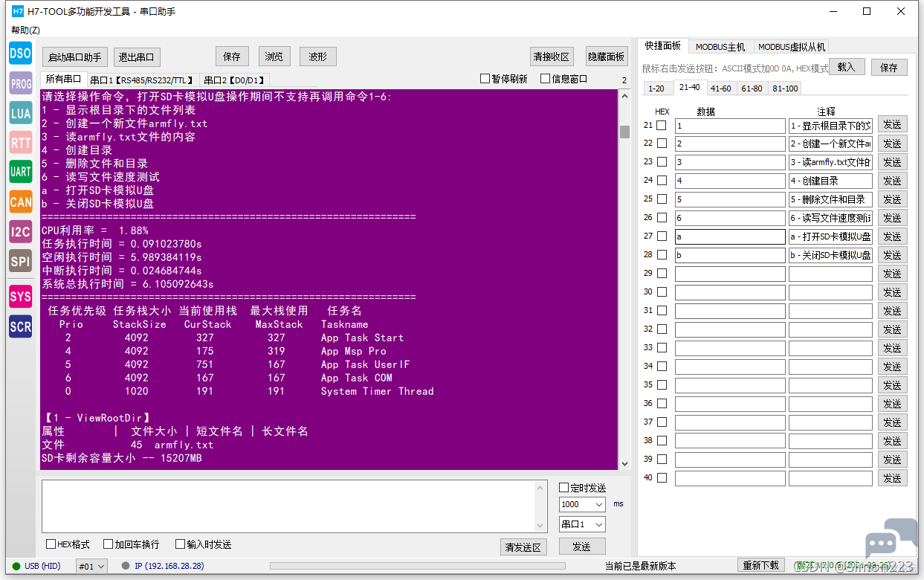Click the green USB (HID) status indicator

16,566
